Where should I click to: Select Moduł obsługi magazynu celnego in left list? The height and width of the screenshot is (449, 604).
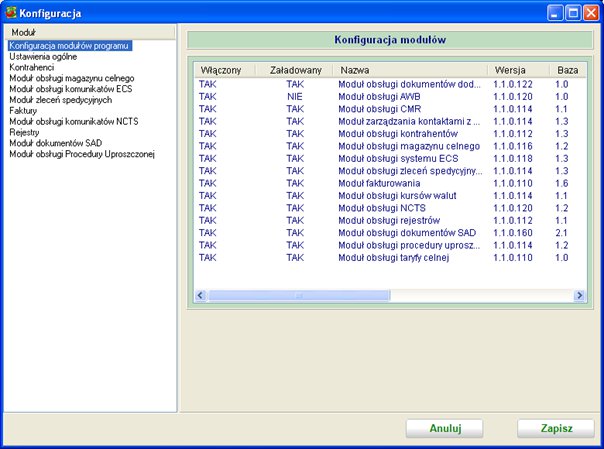72,78
